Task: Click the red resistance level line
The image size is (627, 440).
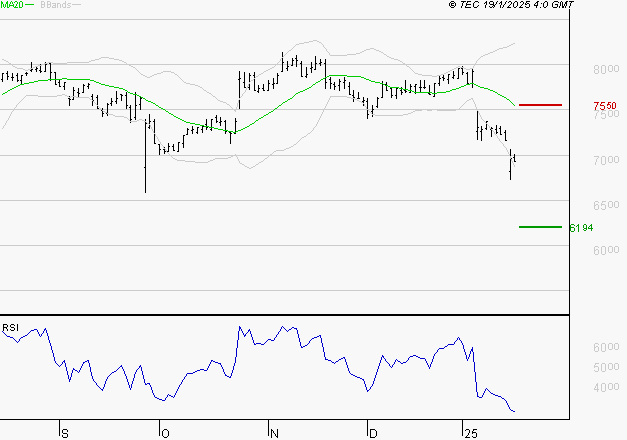Action: tap(540, 105)
